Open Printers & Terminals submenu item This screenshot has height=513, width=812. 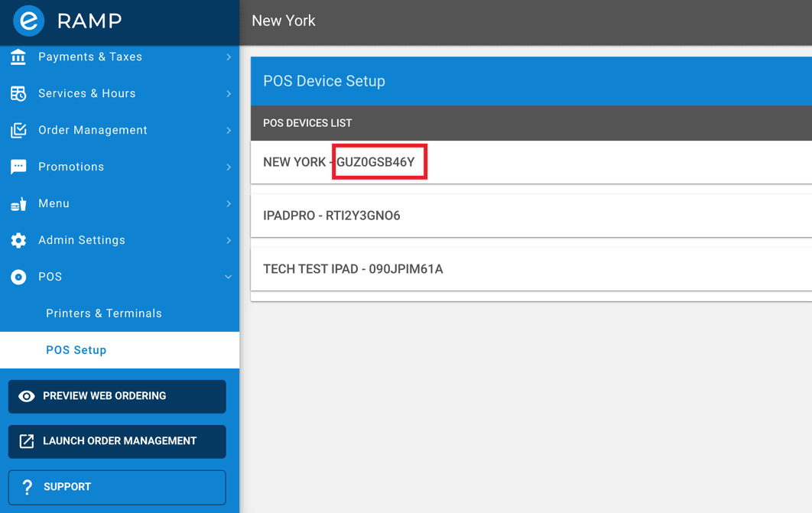coord(104,313)
